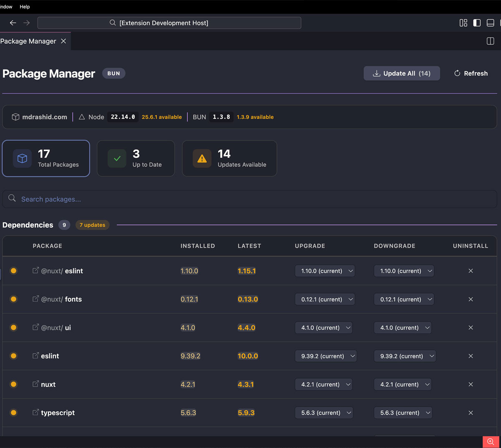Screen dimensions: 501x448
Task: Open the Upgrade dropdown for eslint
Action: click(326, 356)
